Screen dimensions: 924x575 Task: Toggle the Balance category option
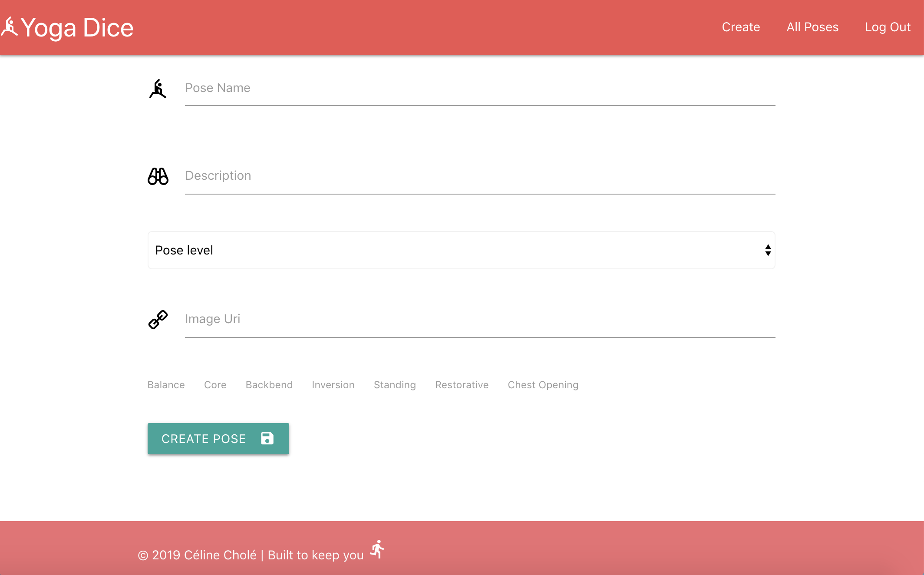pos(166,385)
